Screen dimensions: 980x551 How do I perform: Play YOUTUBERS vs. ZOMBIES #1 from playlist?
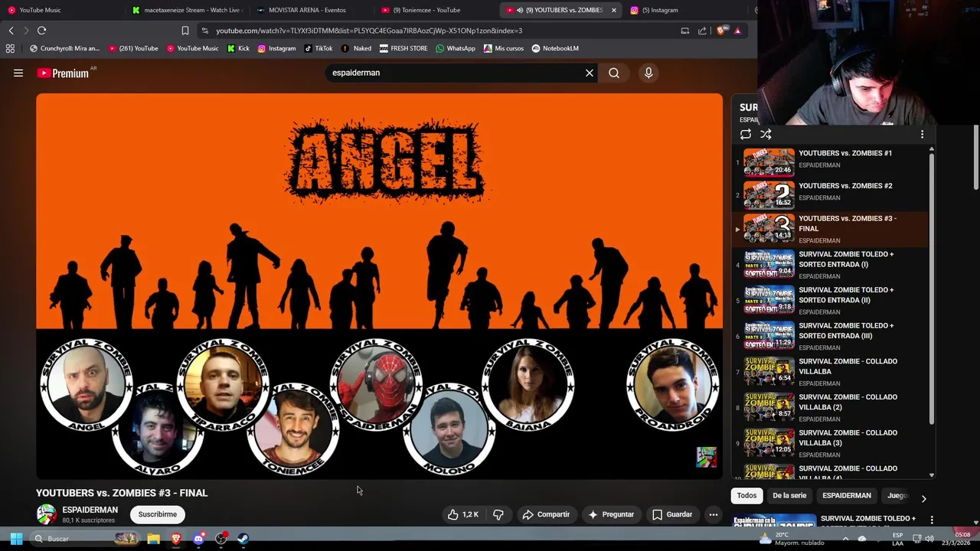pos(831,161)
